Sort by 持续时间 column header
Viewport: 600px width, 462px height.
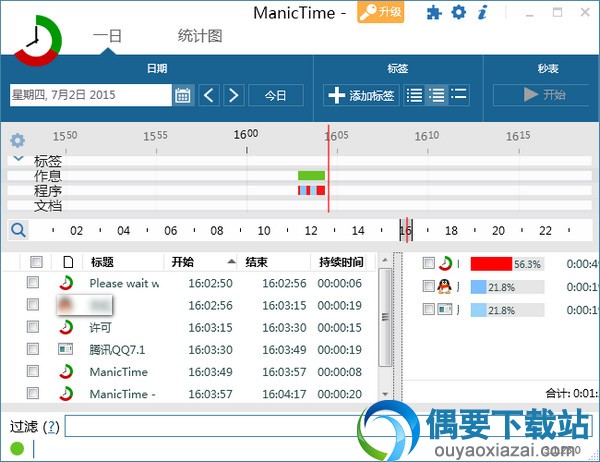coord(341,262)
